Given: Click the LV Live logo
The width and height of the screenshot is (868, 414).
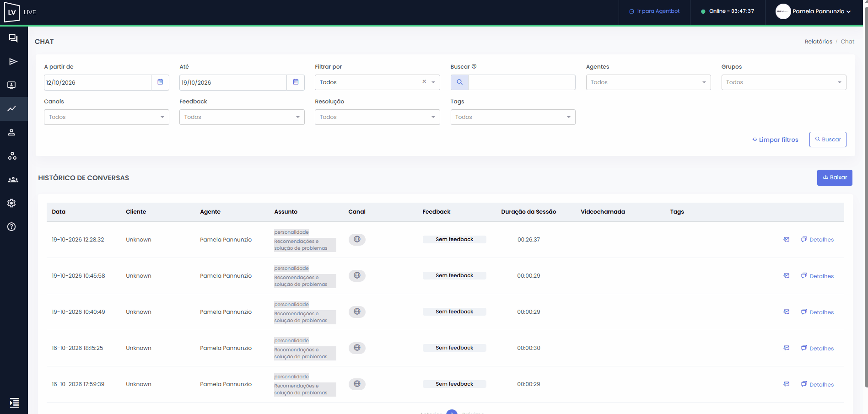Looking at the screenshot, I should [20, 12].
